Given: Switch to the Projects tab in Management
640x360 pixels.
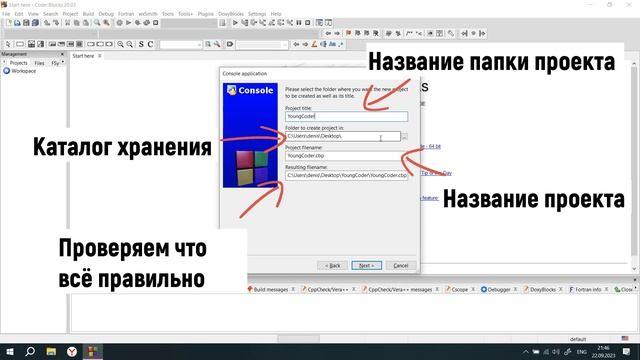Looking at the screenshot, I should click(x=18, y=63).
